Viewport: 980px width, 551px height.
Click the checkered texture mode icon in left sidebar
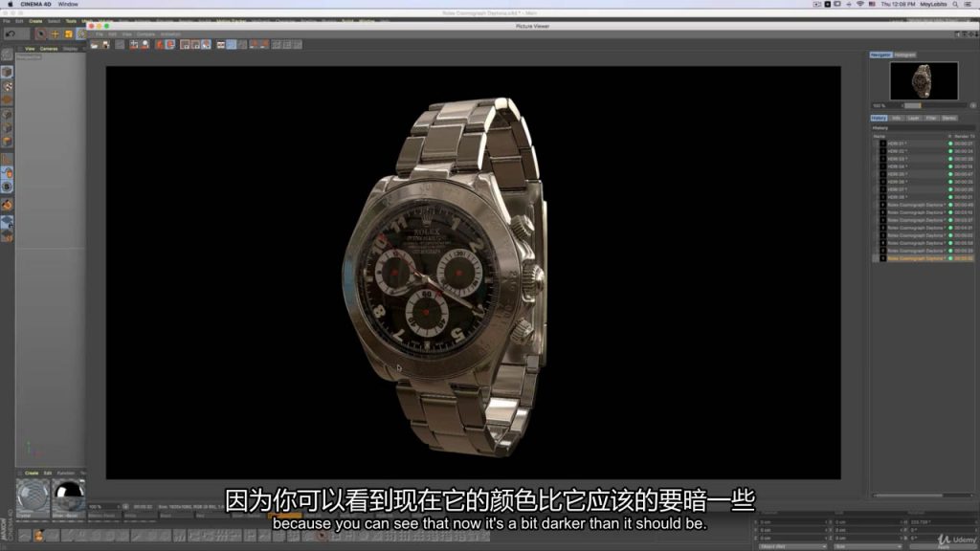coord(7,85)
